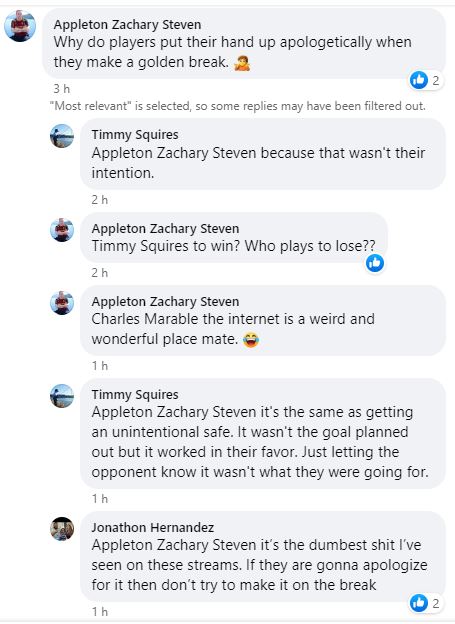Image resolution: width=455 pixels, height=624 pixels.
Task: Open Timmy Squires name on first reply
Action: [x=135, y=135]
